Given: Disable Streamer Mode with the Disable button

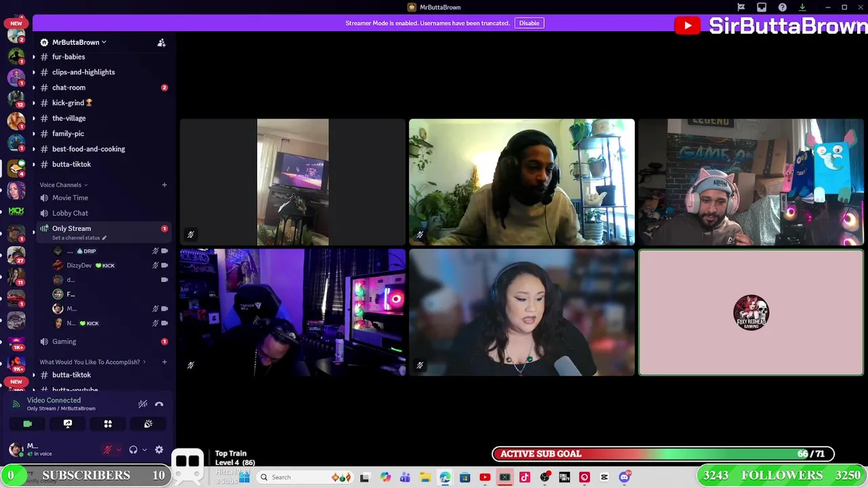Looking at the screenshot, I should coord(529,23).
